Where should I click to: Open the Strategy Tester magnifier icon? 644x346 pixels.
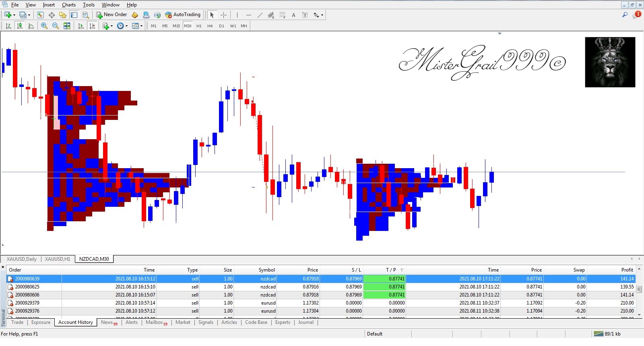click(x=85, y=15)
